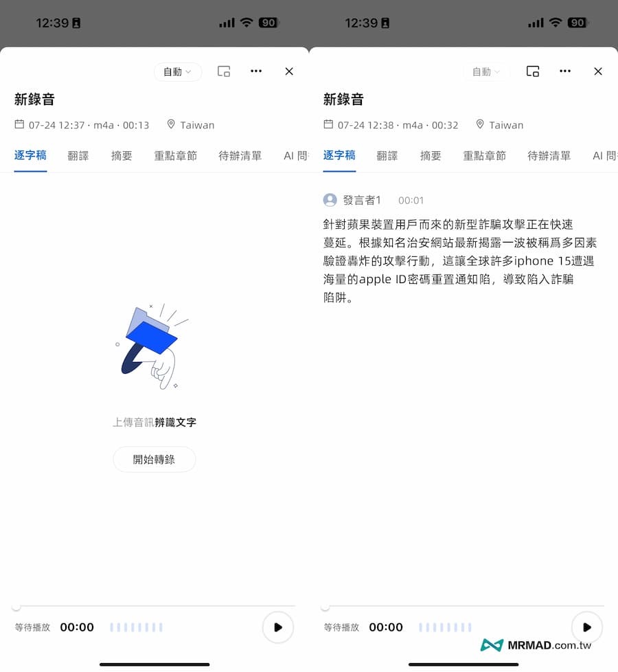Select 重點章節 tab on right screen

[484, 156]
